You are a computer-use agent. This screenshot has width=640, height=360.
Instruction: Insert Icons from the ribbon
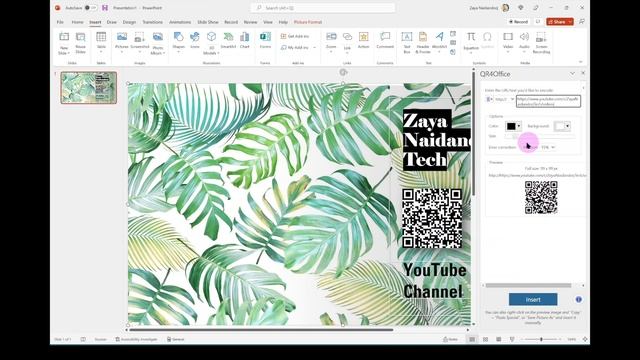tap(195, 41)
